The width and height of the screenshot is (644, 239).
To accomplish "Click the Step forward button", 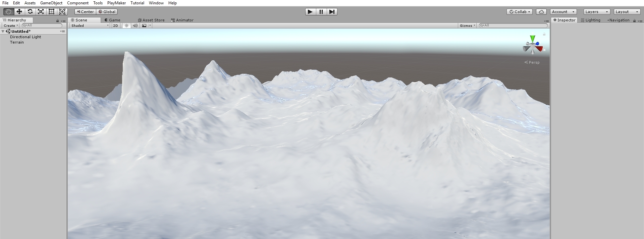I will pos(332,12).
